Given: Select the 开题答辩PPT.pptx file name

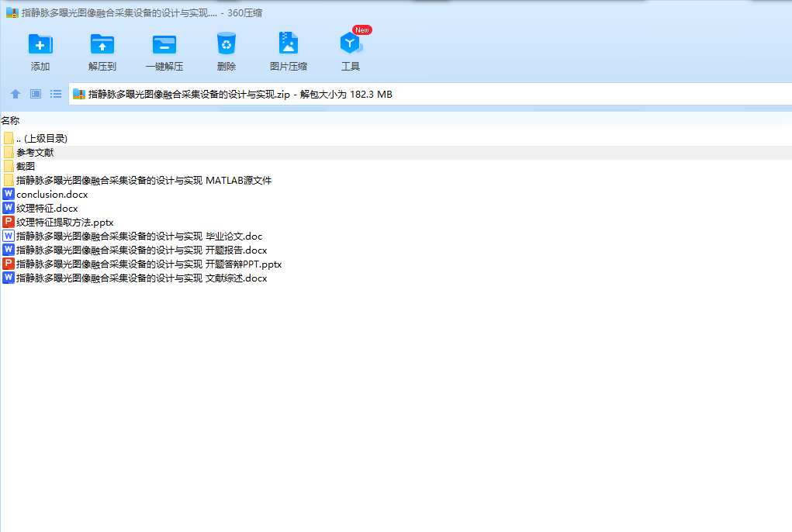Looking at the screenshot, I should (149, 264).
